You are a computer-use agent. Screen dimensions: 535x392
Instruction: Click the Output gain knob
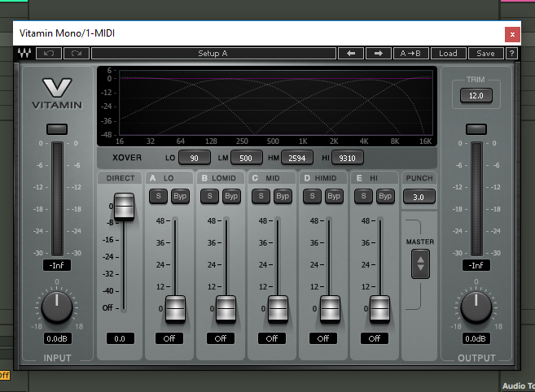pos(476,307)
